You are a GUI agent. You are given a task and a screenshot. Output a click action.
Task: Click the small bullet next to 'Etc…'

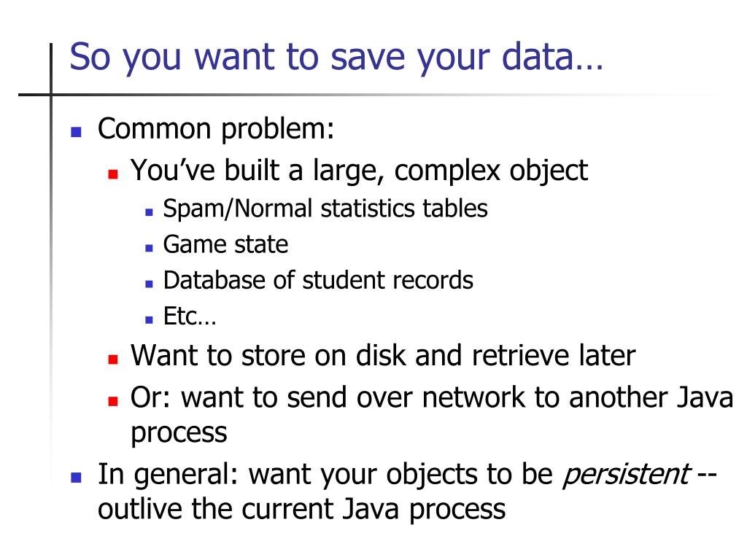coord(149,319)
